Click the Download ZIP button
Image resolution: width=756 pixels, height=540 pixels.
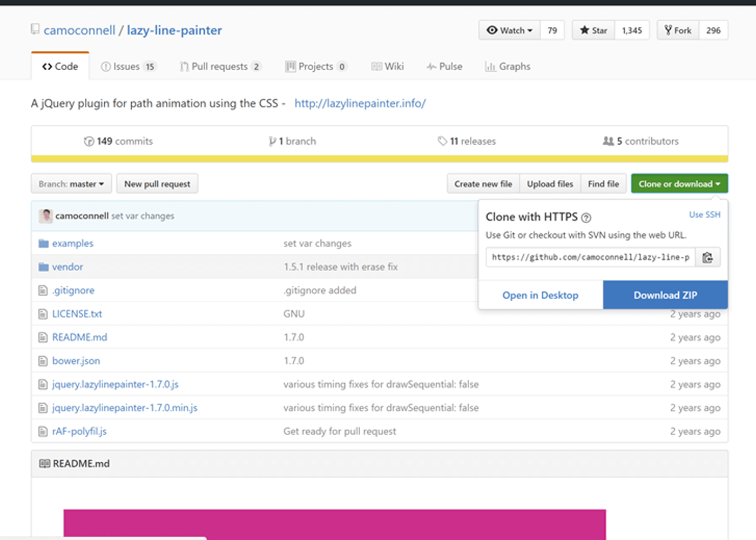click(665, 295)
